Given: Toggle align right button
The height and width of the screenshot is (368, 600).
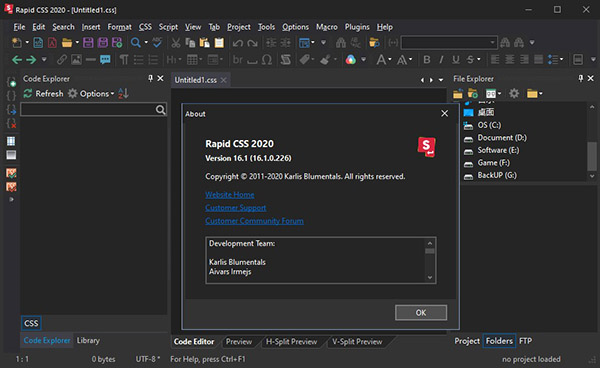Looking at the screenshot, I should 524,60.
